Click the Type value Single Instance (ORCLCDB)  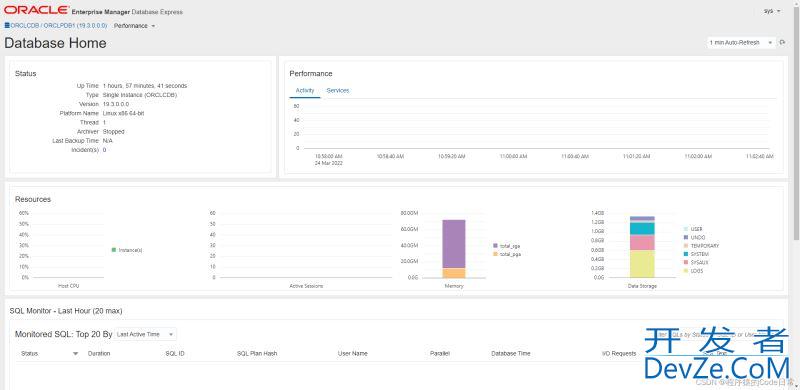pyautogui.click(x=140, y=95)
